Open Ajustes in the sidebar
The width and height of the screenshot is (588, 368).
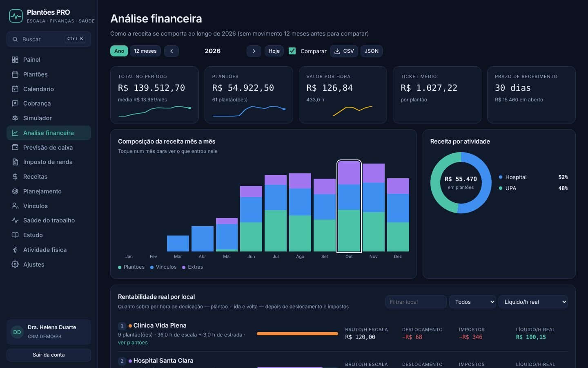click(x=49, y=265)
